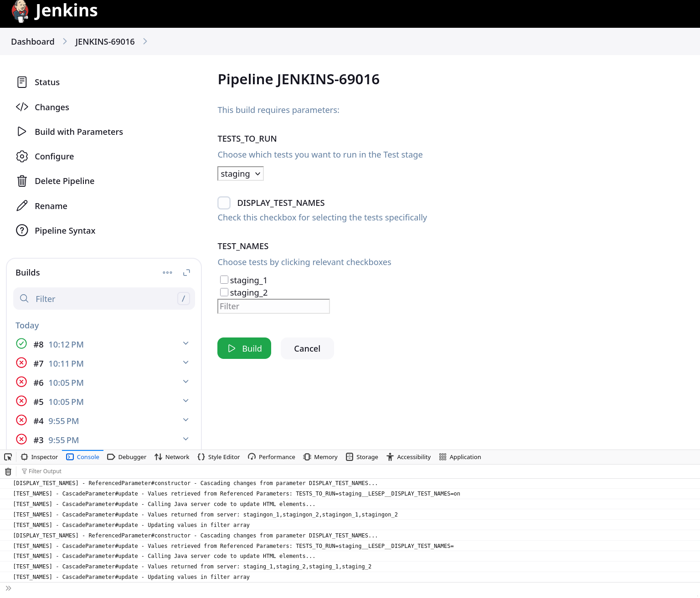Screen dimensions: 700x598
Task: Click the red failed icon for build #7
Action: pos(21,363)
